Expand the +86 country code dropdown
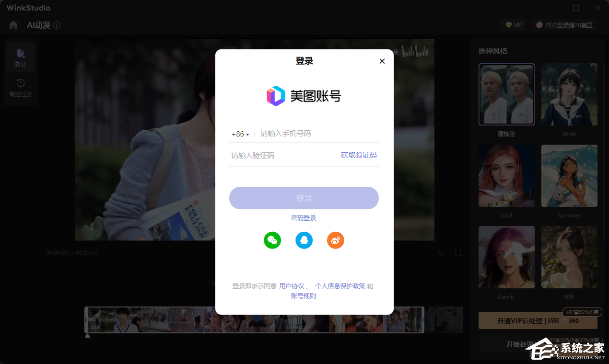 click(240, 134)
